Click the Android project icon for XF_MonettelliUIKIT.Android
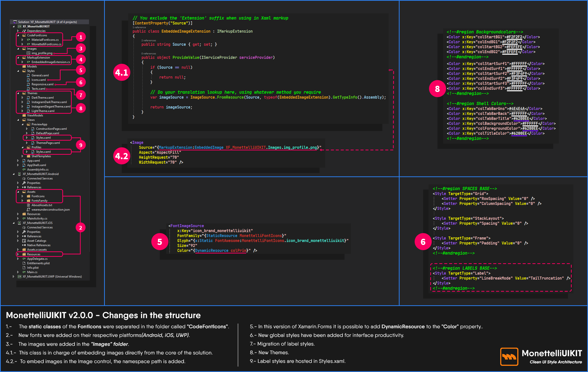The image size is (588, 372). [x=20, y=174]
